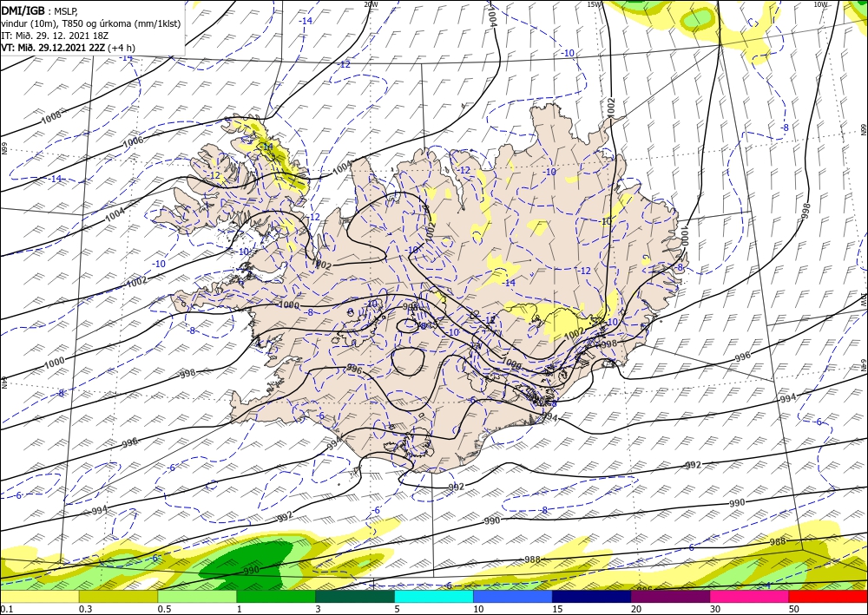Select the pink 30–50 legend swatch
The image size is (868, 615).
pos(750,596)
